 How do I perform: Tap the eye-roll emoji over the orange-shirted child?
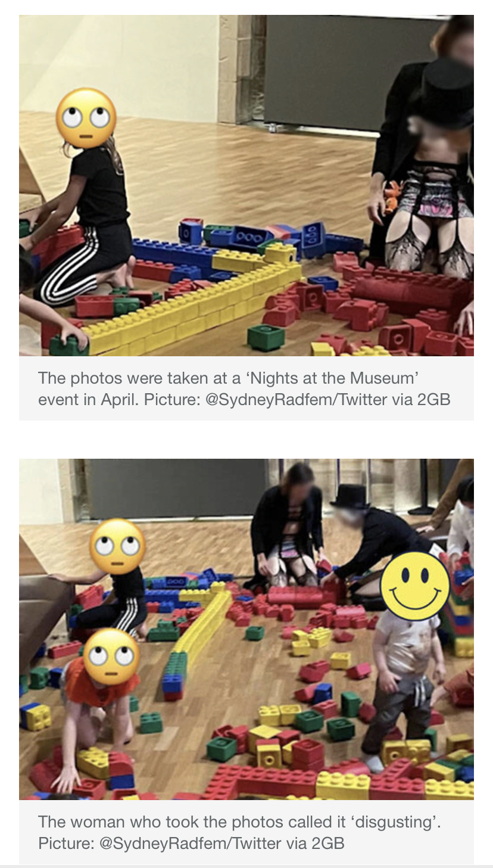112,657
